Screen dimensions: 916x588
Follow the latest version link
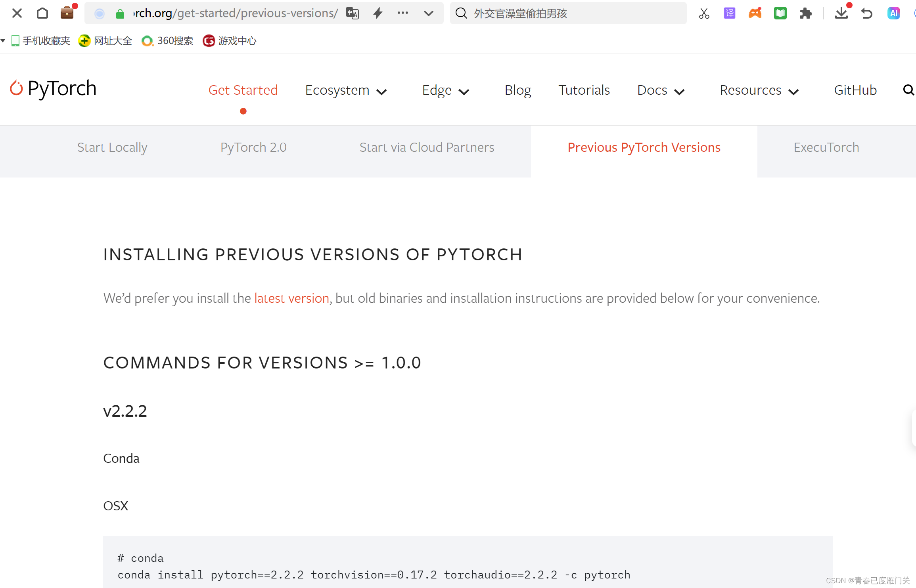[291, 298]
